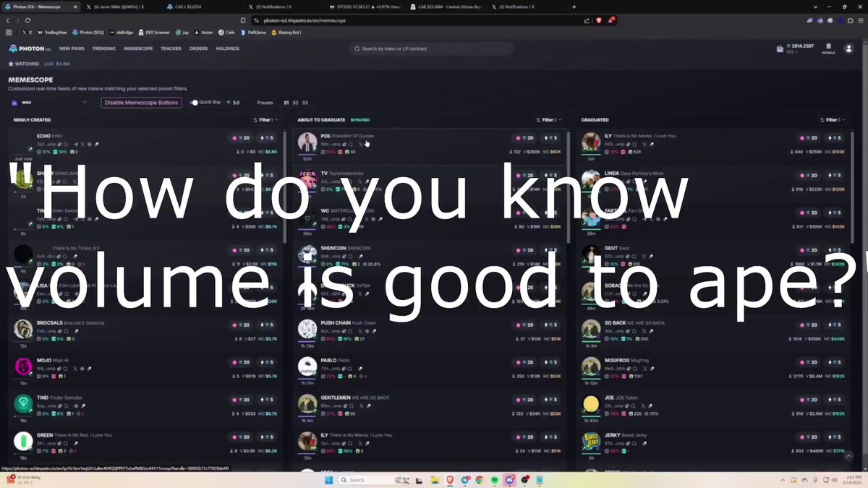Open Filter 3 for Graduated
The width and height of the screenshot is (868, 488).
pyautogui.click(x=833, y=120)
